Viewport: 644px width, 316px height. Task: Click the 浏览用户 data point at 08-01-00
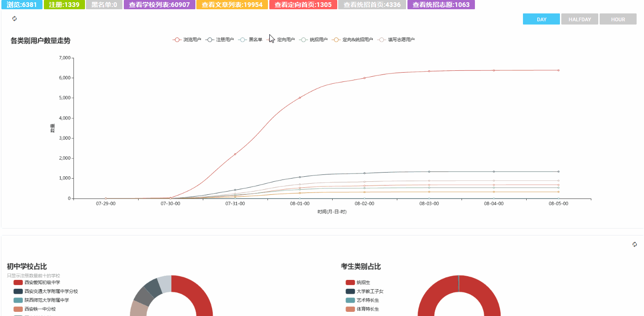point(300,98)
